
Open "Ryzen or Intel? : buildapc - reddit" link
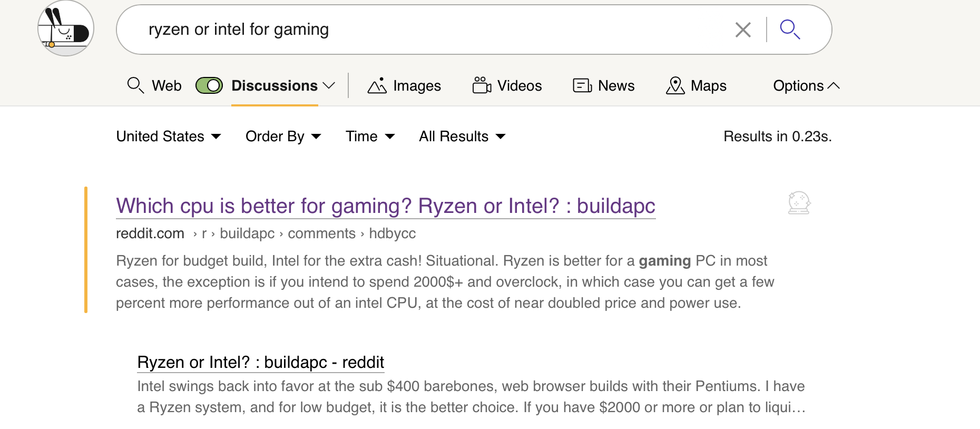[260, 363]
